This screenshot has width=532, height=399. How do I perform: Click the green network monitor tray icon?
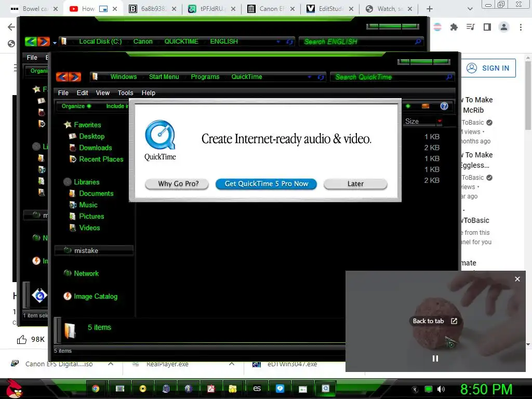(x=429, y=389)
